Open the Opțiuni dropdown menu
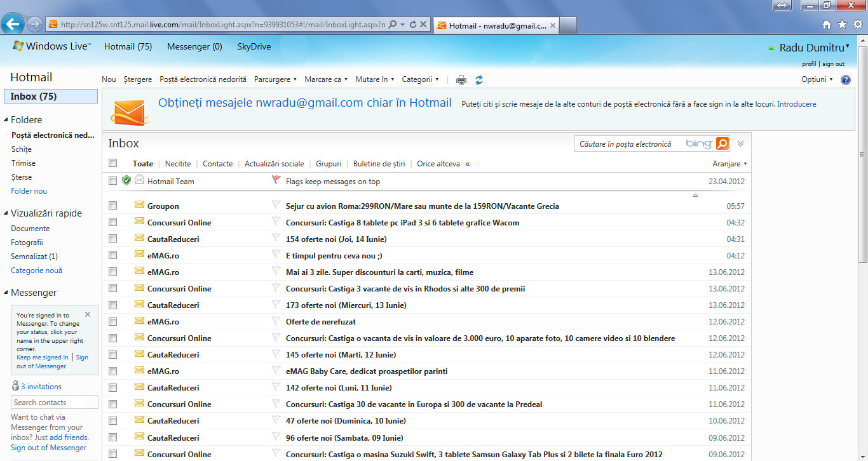 (x=817, y=79)
